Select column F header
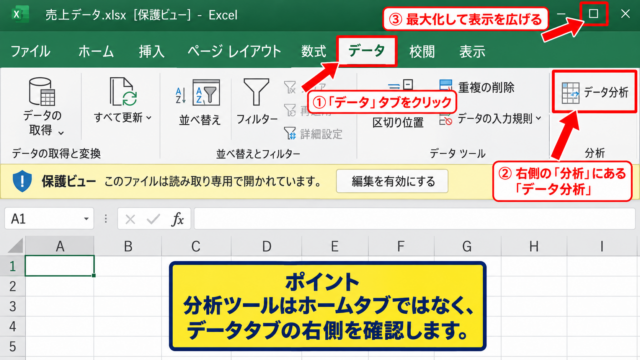This screenshot has height=360, width=640. click(x=401, y=247)
